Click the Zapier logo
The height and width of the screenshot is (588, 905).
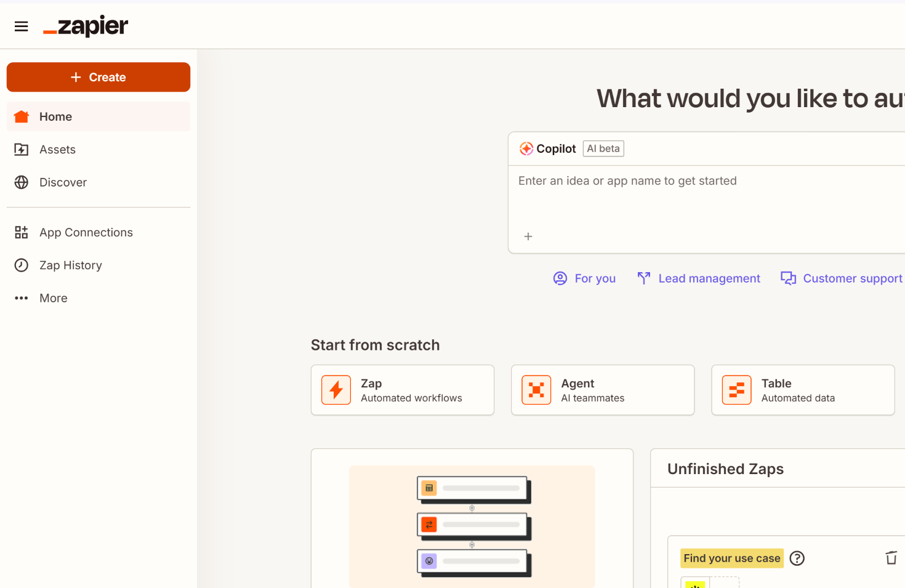pos(86,26)
